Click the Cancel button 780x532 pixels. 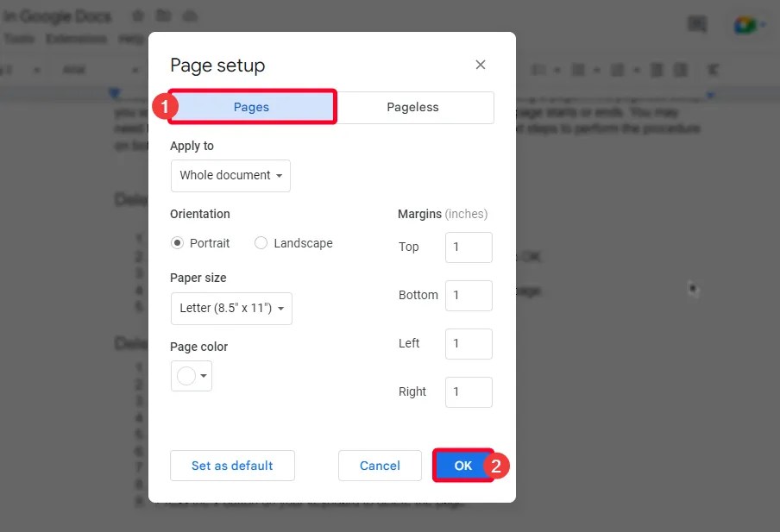pos(380,466)
